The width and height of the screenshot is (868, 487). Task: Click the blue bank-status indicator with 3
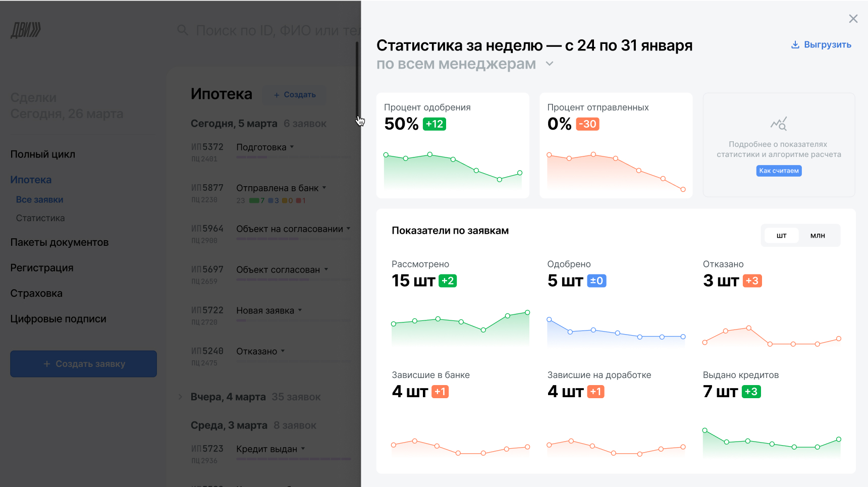[274, 201]
